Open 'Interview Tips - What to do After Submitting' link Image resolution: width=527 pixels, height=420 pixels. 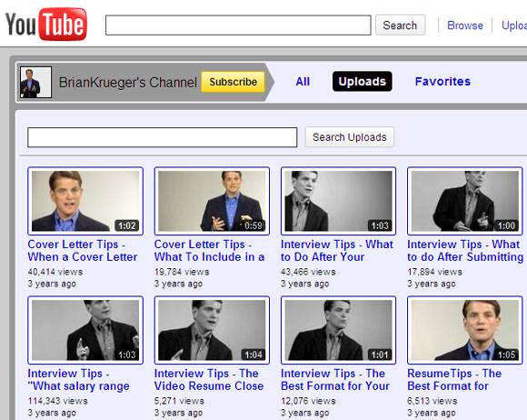click(x=465, y=251)
